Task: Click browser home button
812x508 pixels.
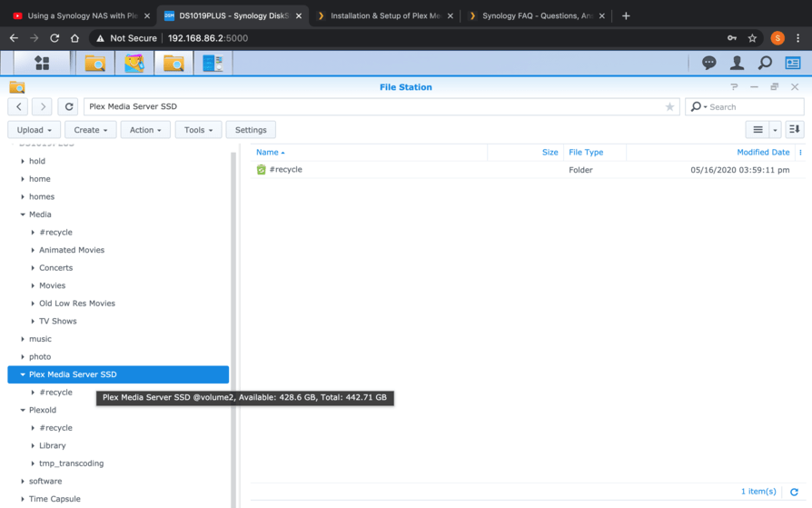Action: point(74,38)
